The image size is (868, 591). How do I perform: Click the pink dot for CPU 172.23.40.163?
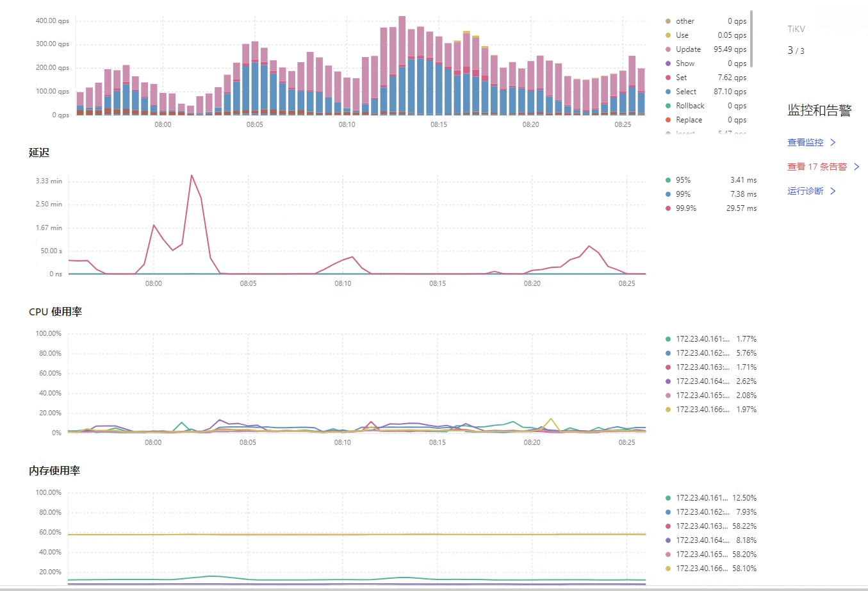[668, 367]
